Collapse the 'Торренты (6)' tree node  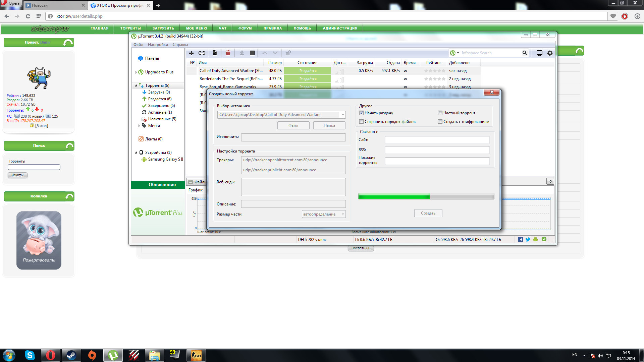tap(136, 85)
